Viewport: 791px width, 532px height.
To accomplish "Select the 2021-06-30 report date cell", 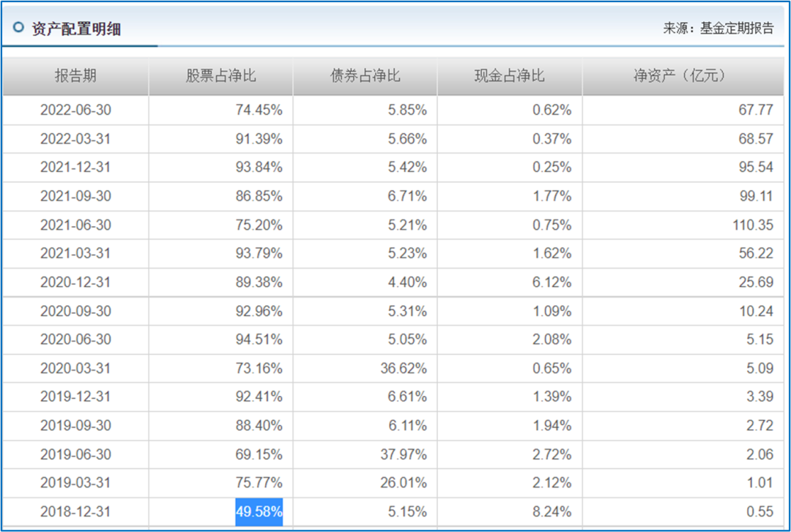I will click(x=75, y=225).
